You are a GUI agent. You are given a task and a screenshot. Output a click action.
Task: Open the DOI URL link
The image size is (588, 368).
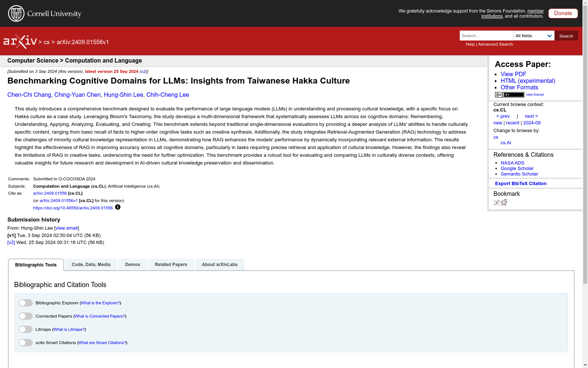point(73,208)
